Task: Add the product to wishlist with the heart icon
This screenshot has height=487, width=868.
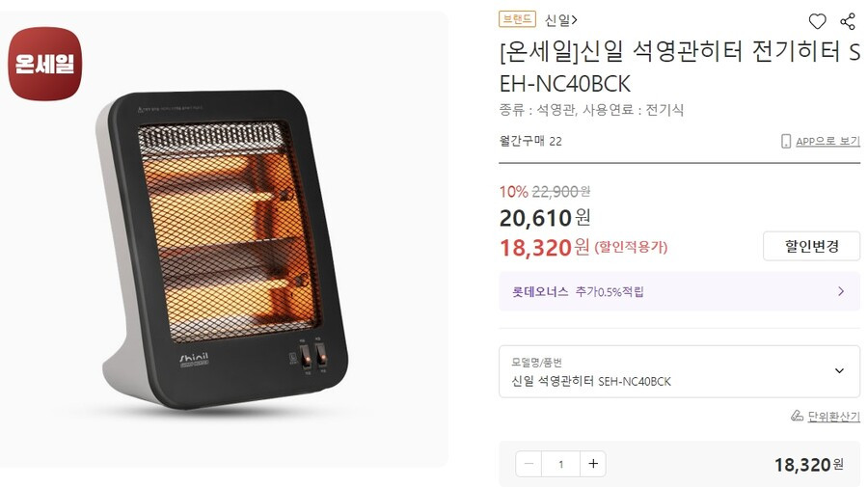Action: (817, 21)
